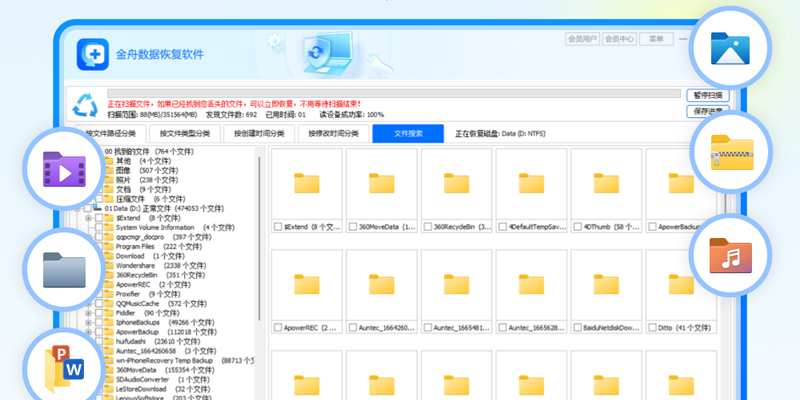Open the 360MoveData folder tile in grid
Viewport: 800px width, 400px height.
coord(382,190)
